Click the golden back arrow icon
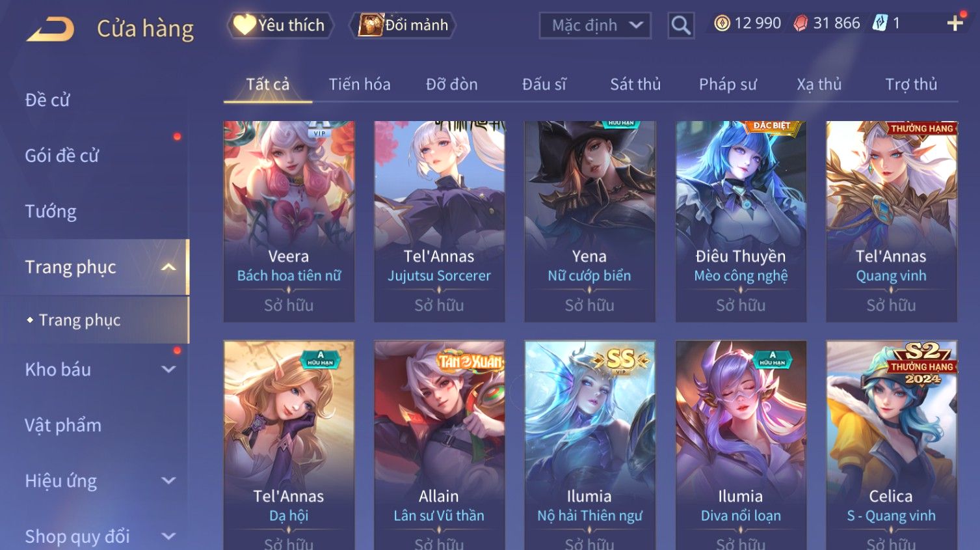980x550 pixels. click(50, 29)
